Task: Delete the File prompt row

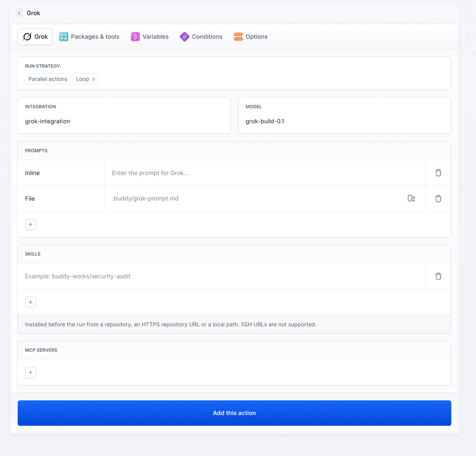Action: (x=438, y=198)
